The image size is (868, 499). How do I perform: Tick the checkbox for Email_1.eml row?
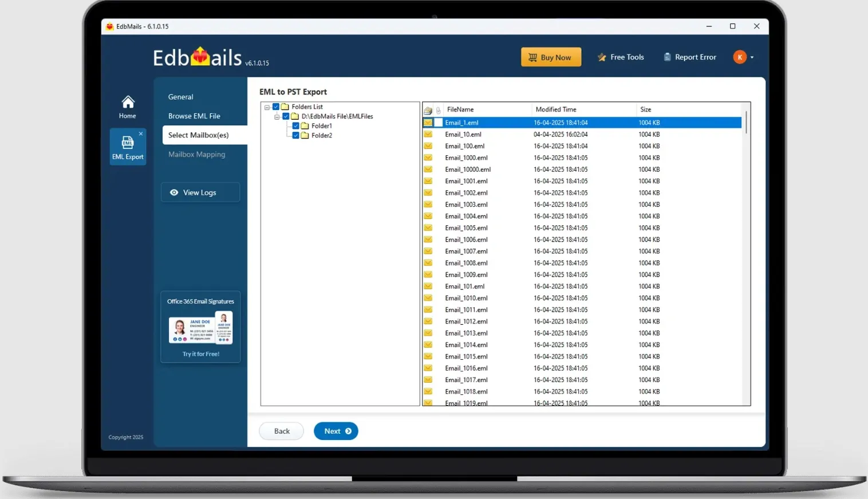click(x=439, y=123)
